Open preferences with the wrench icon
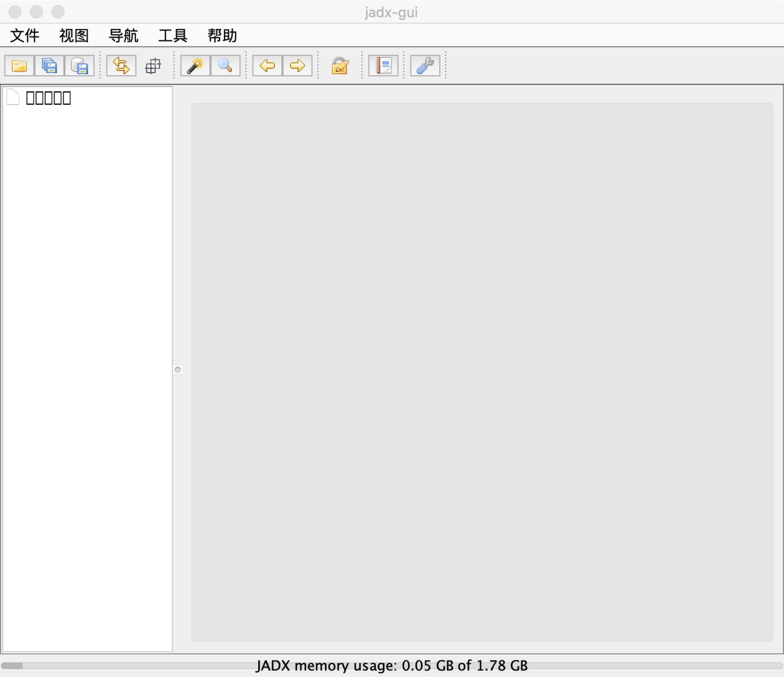784x677 pixels. coord(425,66)
